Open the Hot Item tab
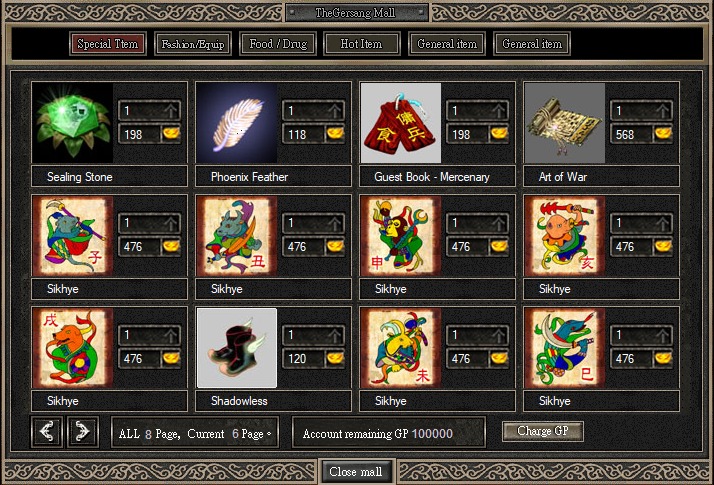 pyautogui.click(x=362, y=44)
